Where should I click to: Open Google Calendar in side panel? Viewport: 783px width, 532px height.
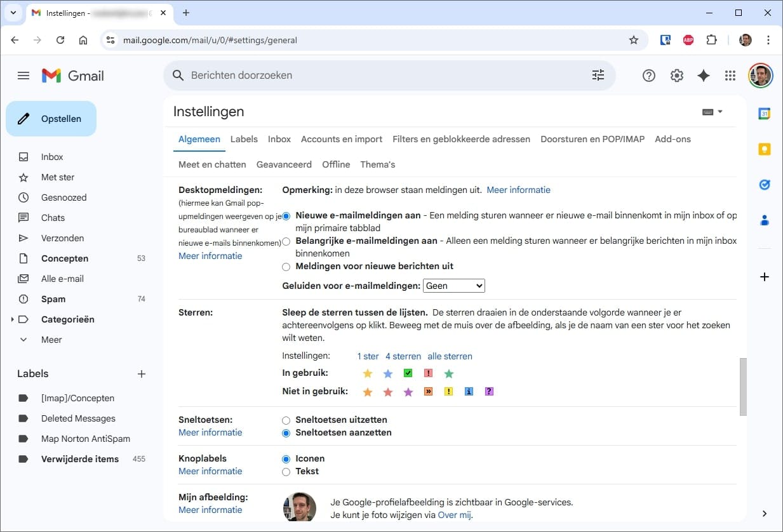pyautogui.click(x=765, y=114)
